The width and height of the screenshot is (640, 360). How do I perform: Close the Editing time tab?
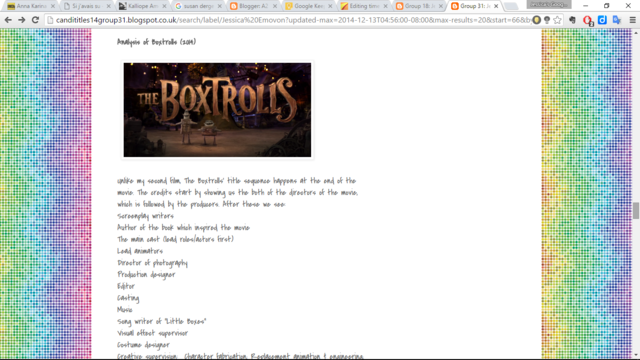[385, 6]
